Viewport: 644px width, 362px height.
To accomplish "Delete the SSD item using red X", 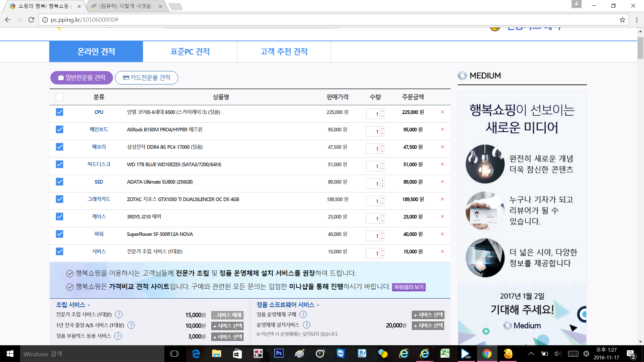I will 442,182.
